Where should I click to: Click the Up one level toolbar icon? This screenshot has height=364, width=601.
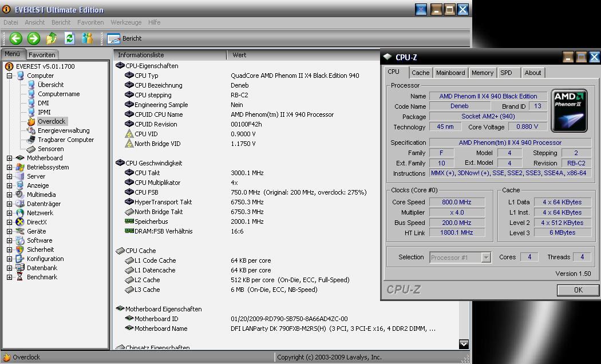[52, 38]
